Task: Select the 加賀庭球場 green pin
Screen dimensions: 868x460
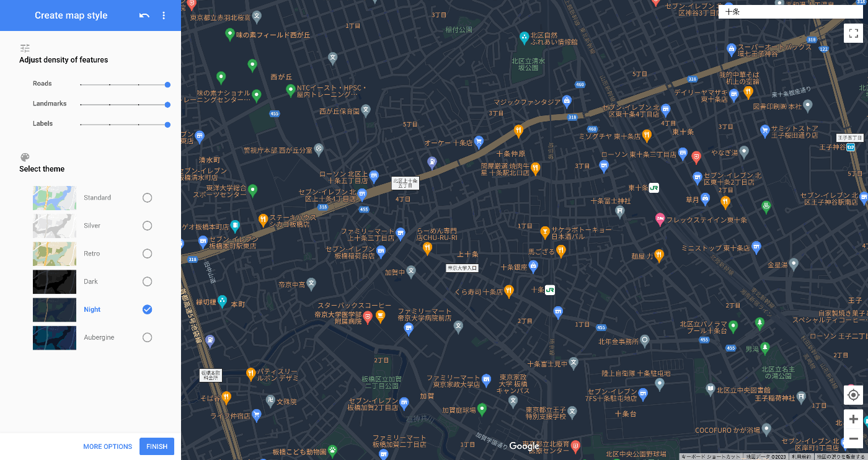Action: click(x=482, y=409)
